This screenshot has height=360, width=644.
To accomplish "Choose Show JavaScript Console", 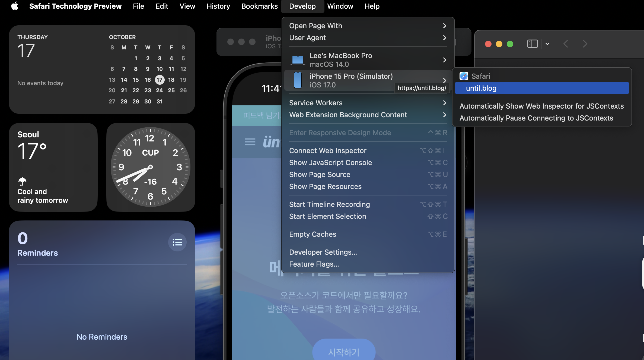I will coord(368,163).
